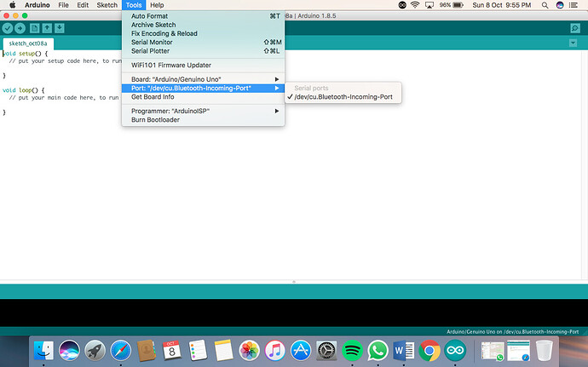Toggle the /dev/cu.Bluetooth-Incoming-Port checked port
This screenshot has width=588, height=367.
[343, 97]
